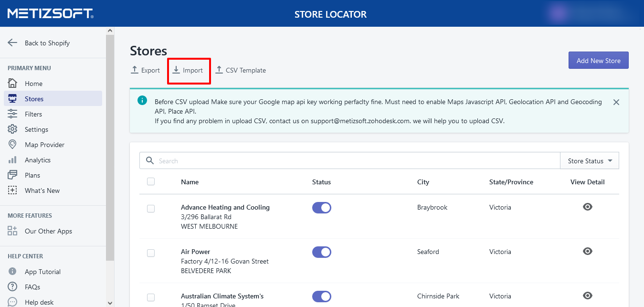
Task: Click the Import CSV button
Action: tap(188, 70)
